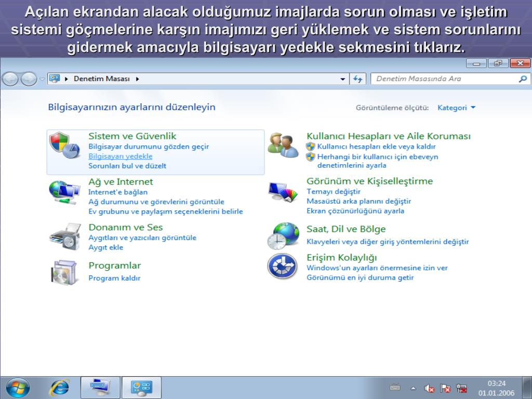This screenshot has width=532, height=399.
Task: Click Görünümü en iyi duruma getir
Action: pos(360,277)
